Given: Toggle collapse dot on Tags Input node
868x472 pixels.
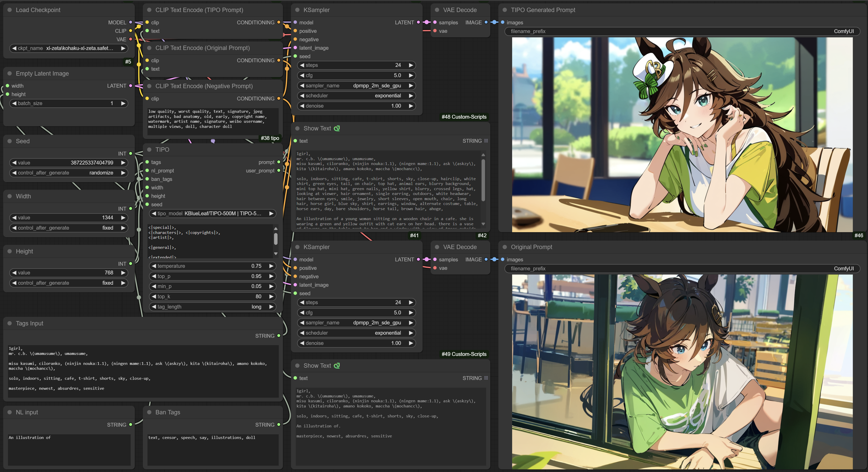Looking at the screenshot, I should tap(9, 323).
